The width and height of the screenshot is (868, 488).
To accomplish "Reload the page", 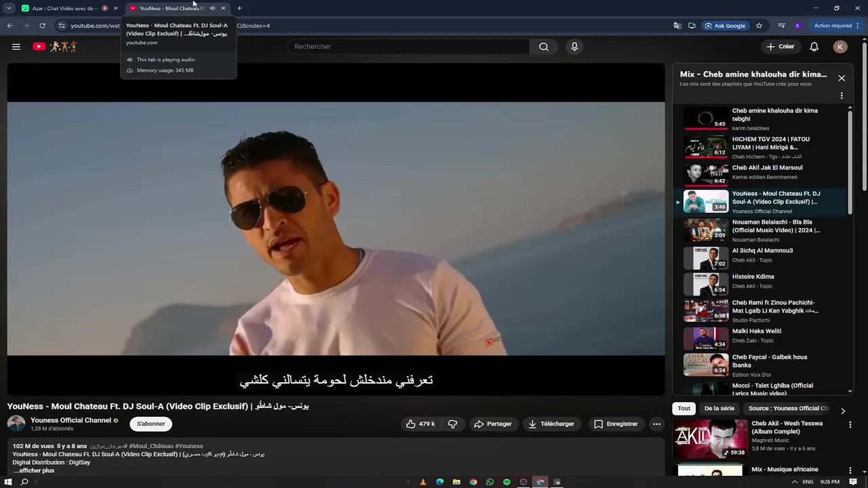I will point(42,26).
